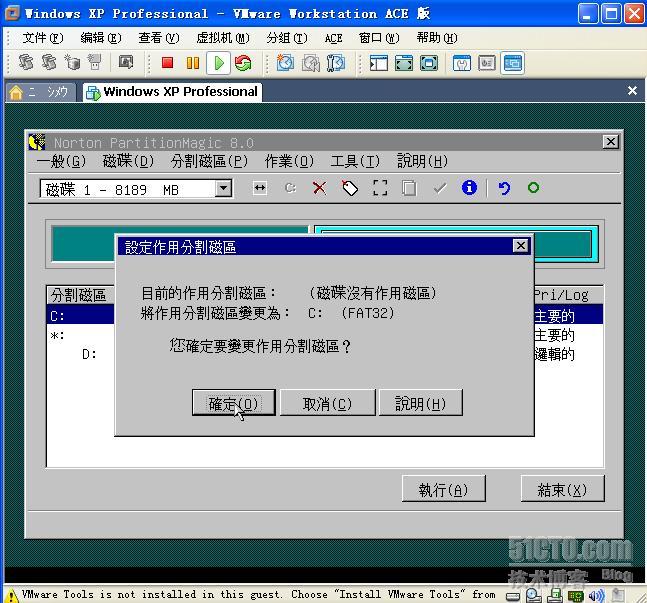Open the 作業(O) menu

289,161
